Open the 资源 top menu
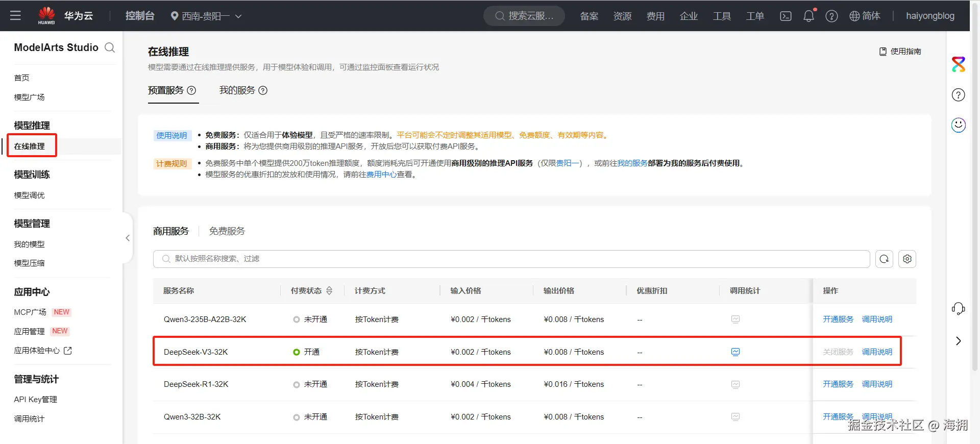Image resolution: width=980 pixels, height=444 pixels. (622, 16)
